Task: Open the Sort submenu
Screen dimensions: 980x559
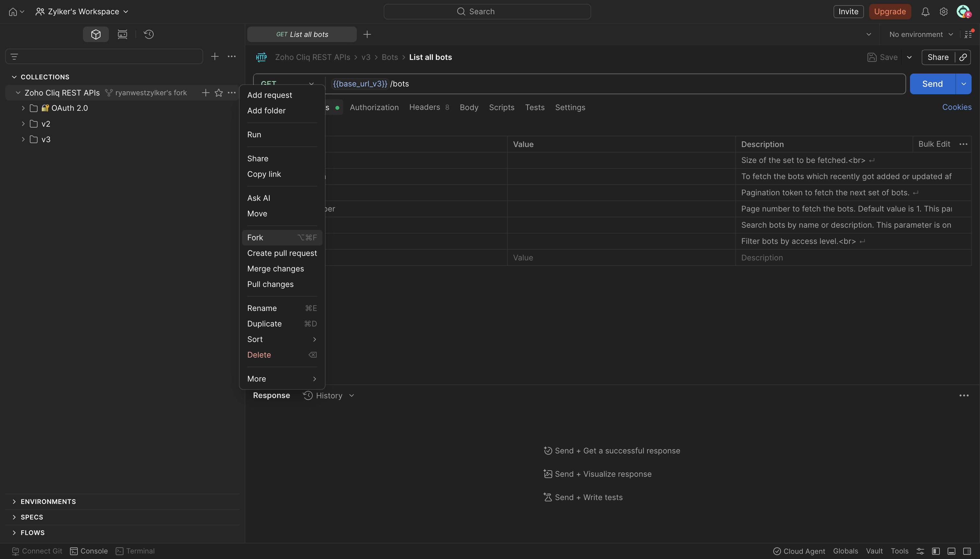Action: click(x=282, y=339)
